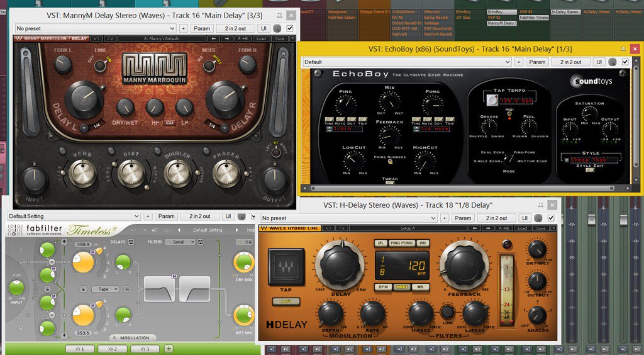Open the help question mark in MannyM Delay
Screen dimensions: 644x355
292,38
